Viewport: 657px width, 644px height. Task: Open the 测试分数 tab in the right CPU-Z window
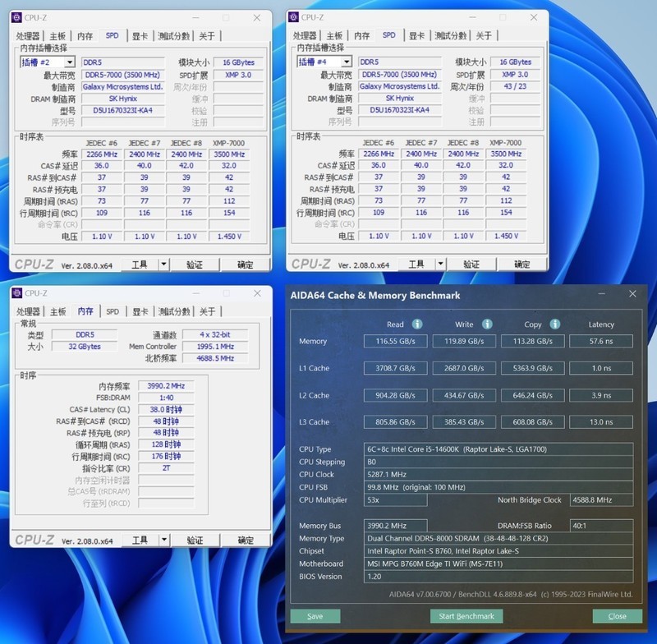452,36
